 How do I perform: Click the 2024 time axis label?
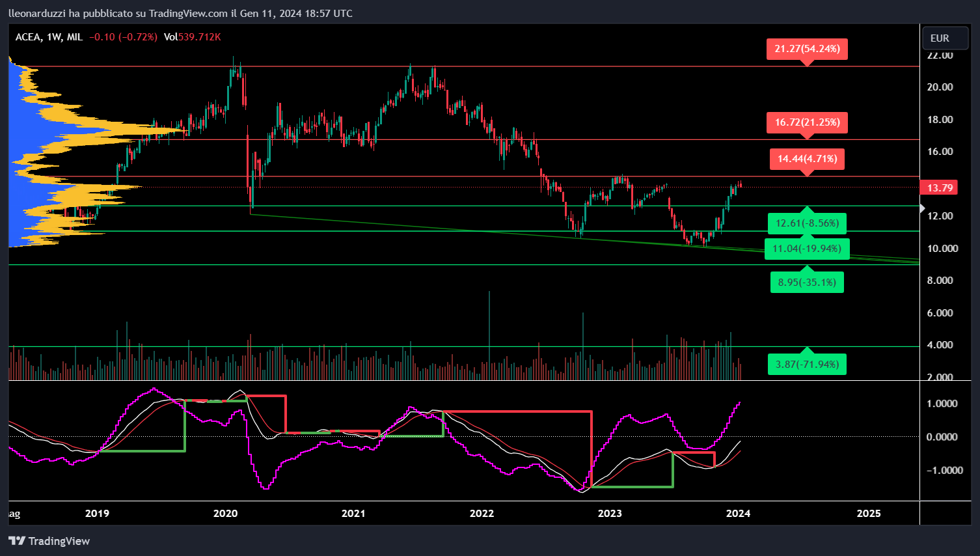(x=738, y=513)
